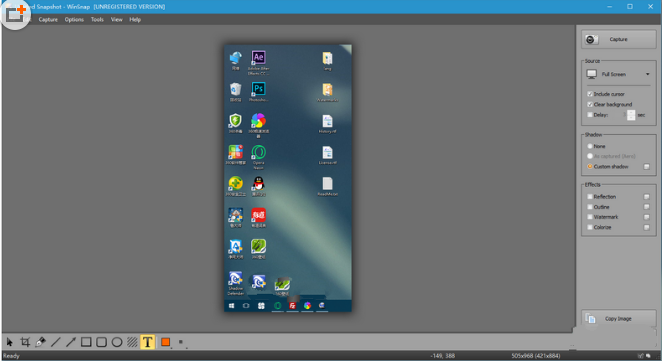The image size is (662, 361).
Task: Click the Capture camera button
Action: [619, 39]
